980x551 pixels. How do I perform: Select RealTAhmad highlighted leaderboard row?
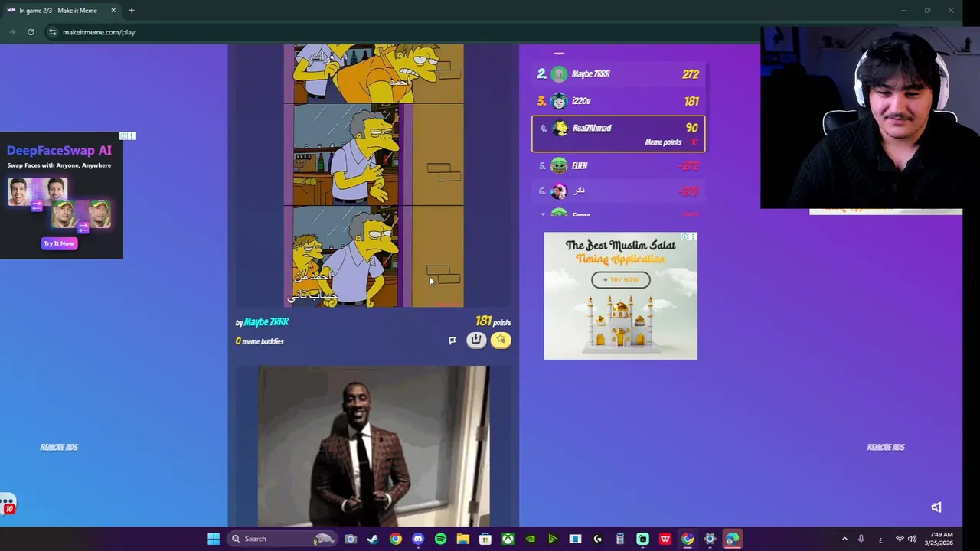618,134
